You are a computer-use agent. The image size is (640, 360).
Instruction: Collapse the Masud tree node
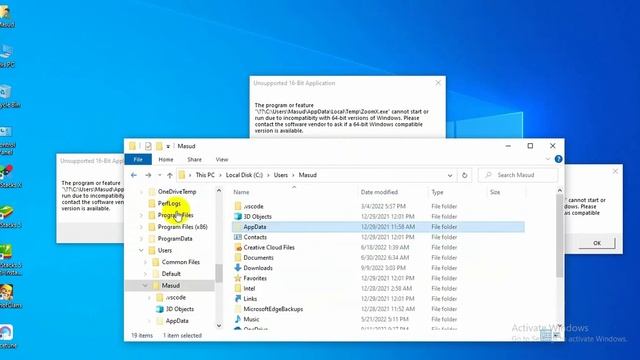145,286
